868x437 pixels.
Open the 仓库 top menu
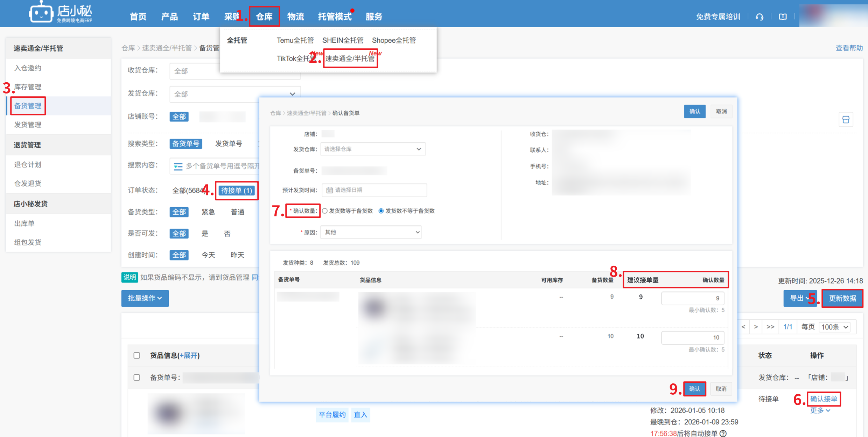click(264, 16)
